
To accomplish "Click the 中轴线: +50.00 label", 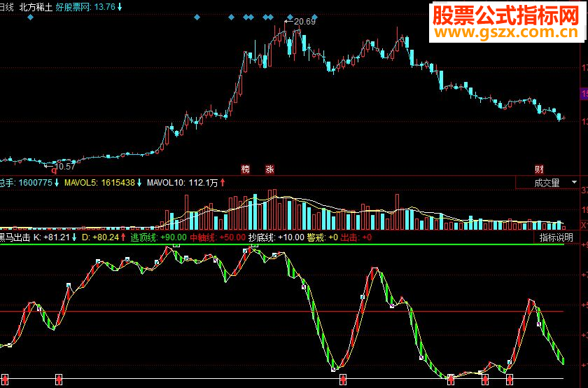I will (218, 237).
